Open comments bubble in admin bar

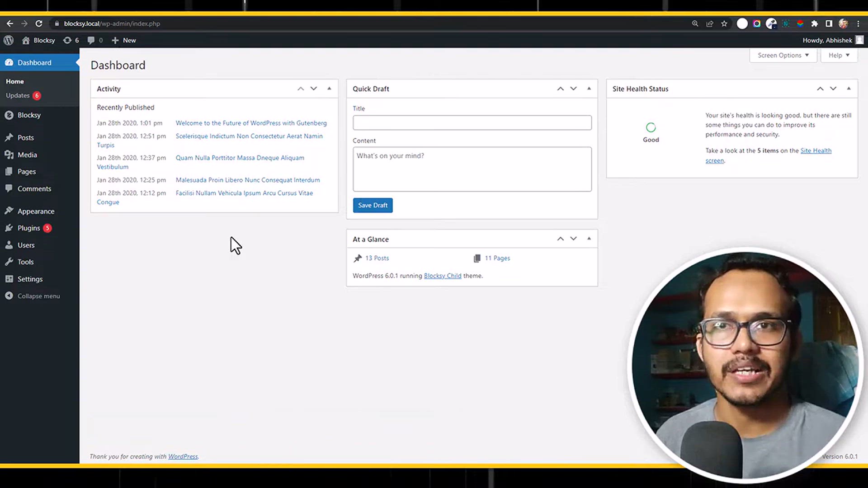[x=95, y=40]
